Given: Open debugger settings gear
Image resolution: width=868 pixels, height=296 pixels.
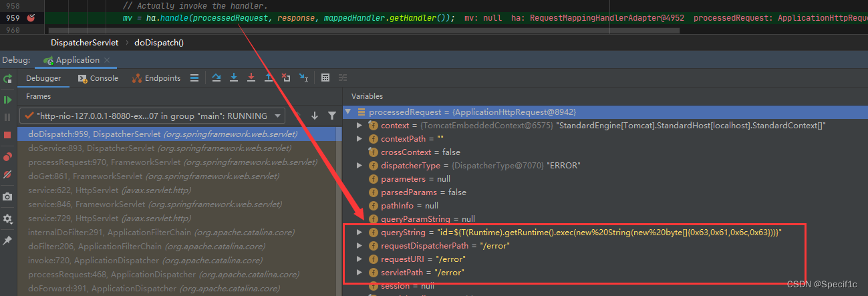Looking at the screenshot, I should coord(7,218).
